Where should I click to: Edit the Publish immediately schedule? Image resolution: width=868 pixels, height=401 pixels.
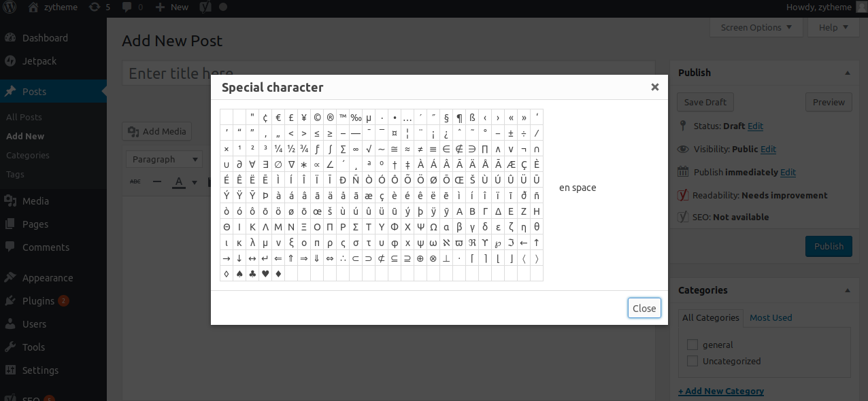[788, 172]
